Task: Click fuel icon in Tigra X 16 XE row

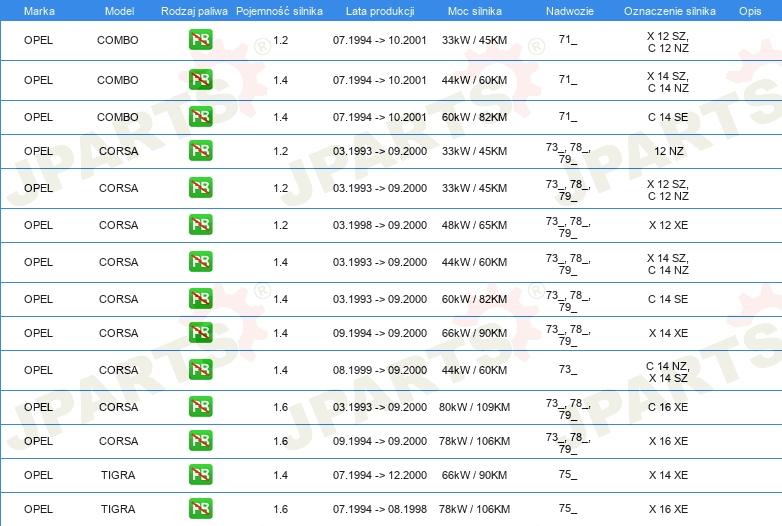Action: pos(200,509)
